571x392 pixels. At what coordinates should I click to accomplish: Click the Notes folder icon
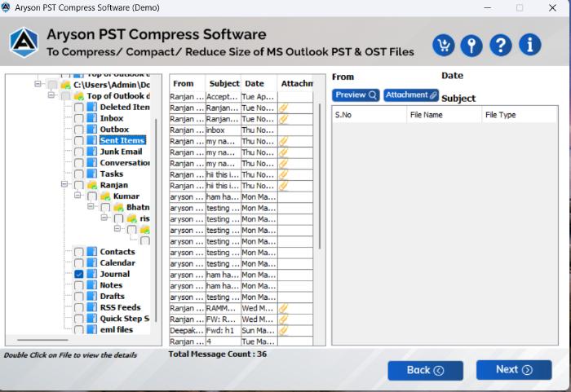click(92, 285)
